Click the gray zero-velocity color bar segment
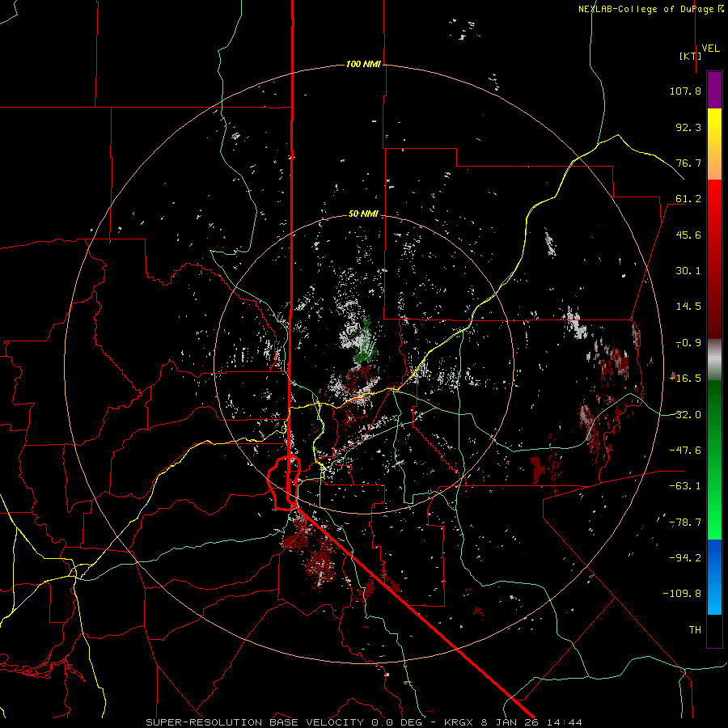Viewport: 728px width, 728px height. tap(714, 360)
